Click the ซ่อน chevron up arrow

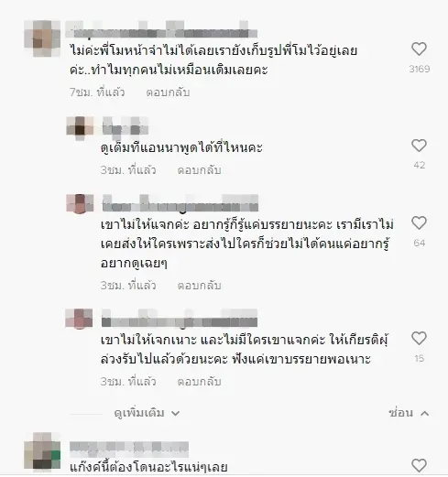point(425,413)
